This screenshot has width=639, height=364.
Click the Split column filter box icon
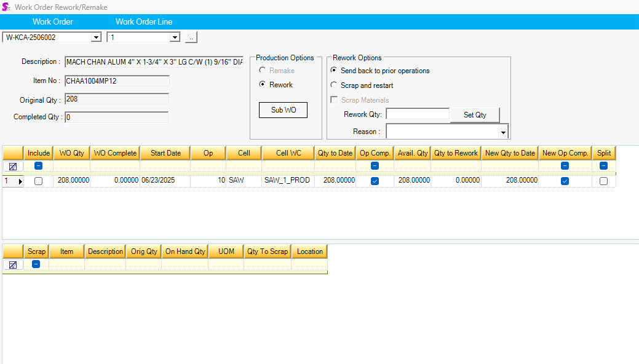tap(603, 166)
